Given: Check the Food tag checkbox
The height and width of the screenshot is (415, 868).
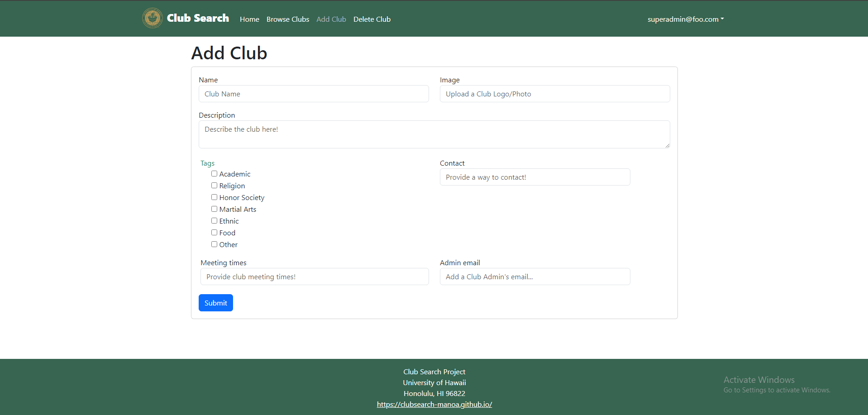Looking at the screenshot, I should tap(214, 233).
